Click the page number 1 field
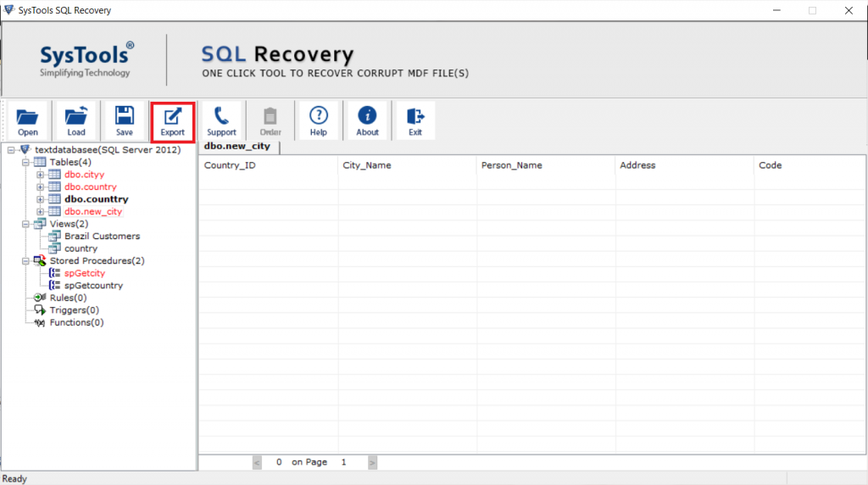This screenshot has width=868, height=485. tap(344, 462)
